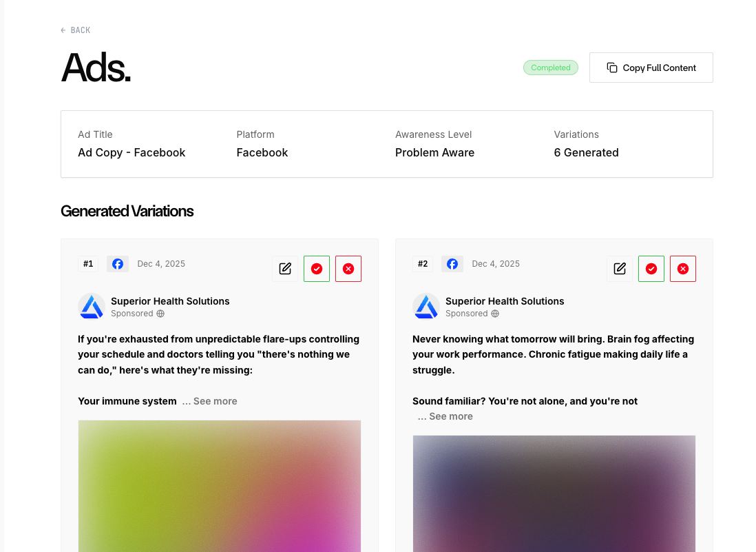Click Superior Health Solutions logo in ad #1
The image size is (756, 552).
coord(92,307)
